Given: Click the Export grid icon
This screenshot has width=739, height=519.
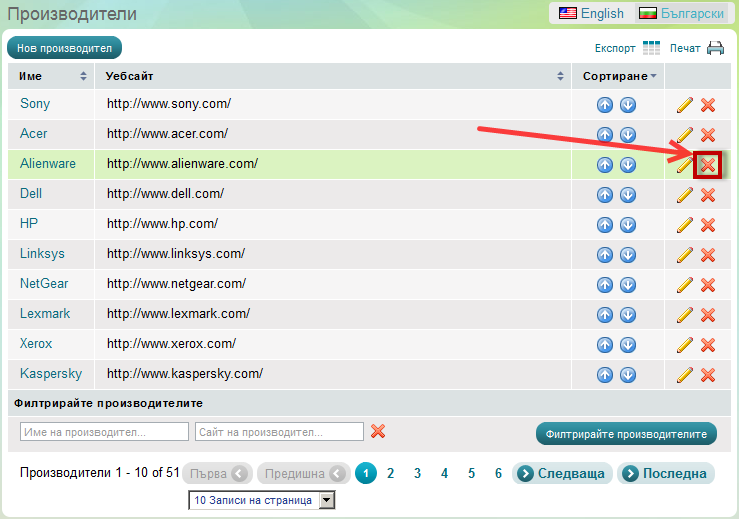Looking at the screenshot, I should [651, 48].
